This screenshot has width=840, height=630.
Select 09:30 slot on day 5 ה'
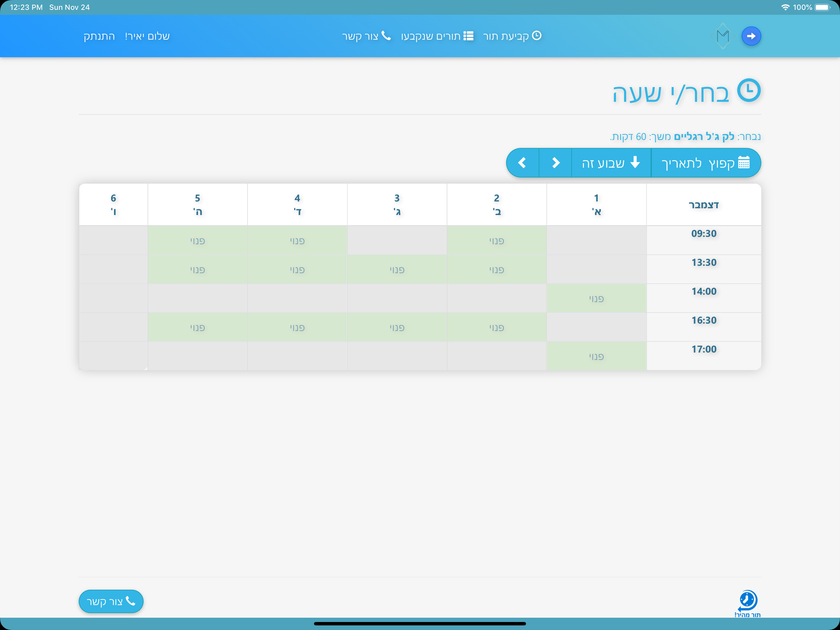pyautogui.click(x=197, y=241)
